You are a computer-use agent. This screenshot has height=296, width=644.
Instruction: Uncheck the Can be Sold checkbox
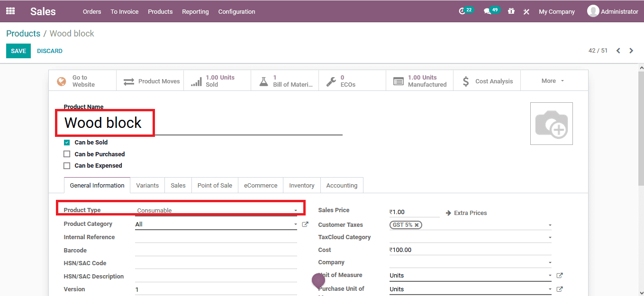tap(67, 142)
